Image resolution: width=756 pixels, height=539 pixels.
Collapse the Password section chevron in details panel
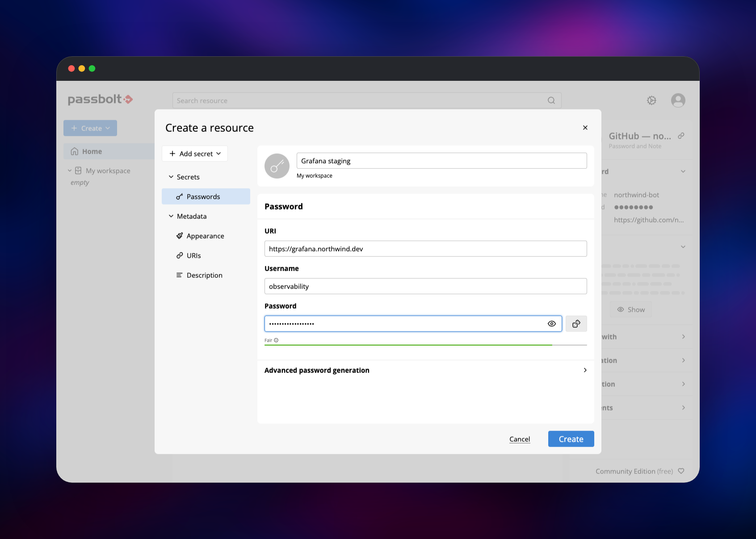(683, 171)
